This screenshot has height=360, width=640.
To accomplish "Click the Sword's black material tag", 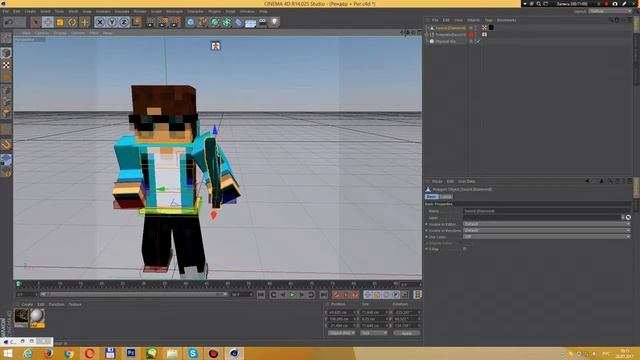I will pos(491,28).
